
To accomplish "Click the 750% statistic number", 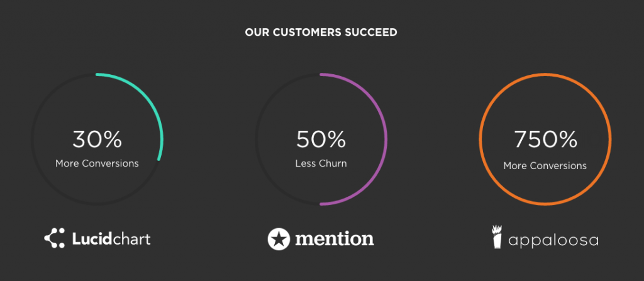I will [545, 140].
